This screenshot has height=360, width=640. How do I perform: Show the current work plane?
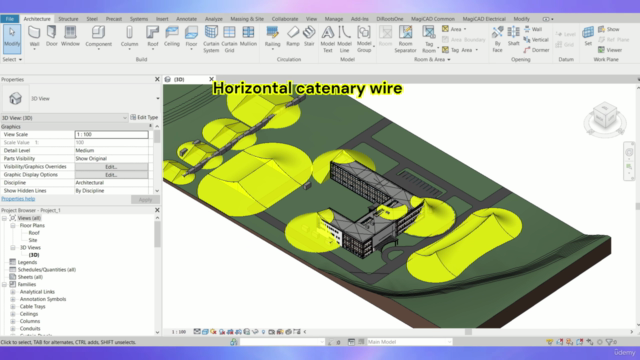coord(609,29)
